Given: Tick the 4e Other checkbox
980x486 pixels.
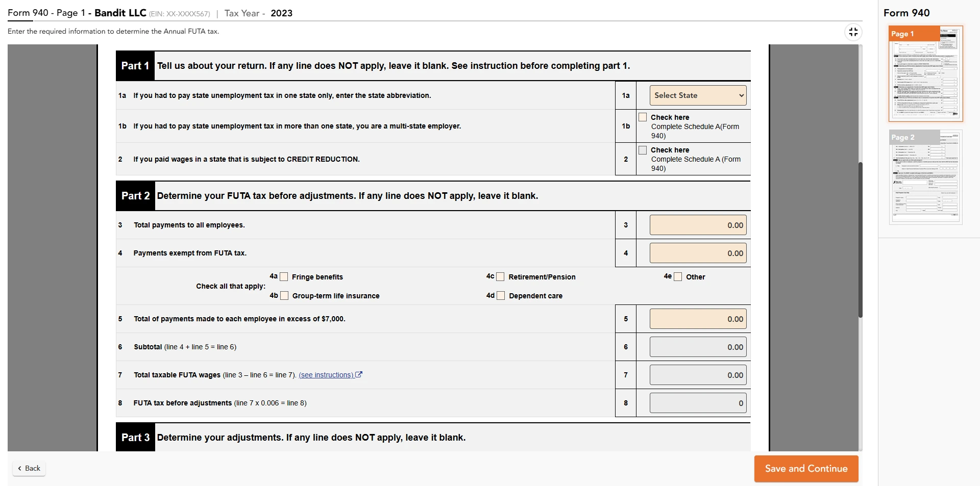Looking at the screenshot, I should point(678,277).
